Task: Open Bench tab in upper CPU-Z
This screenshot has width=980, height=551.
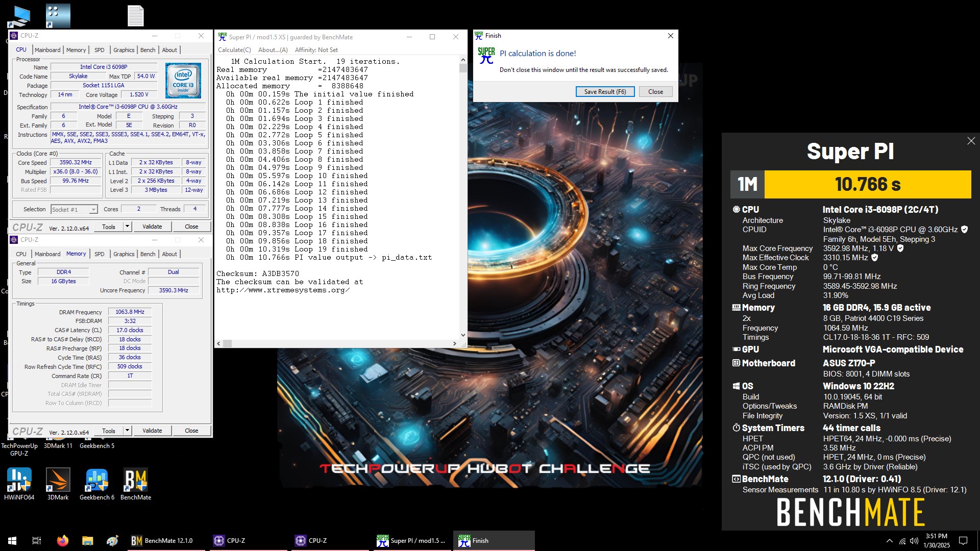Action: click(x=148, y=50)
